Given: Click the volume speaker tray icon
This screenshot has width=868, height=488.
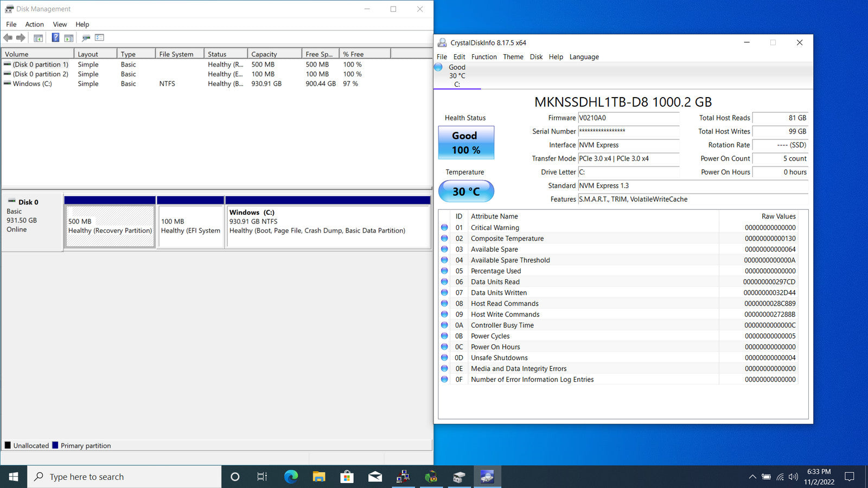Looking at the screenshot, I should (793, 477).
